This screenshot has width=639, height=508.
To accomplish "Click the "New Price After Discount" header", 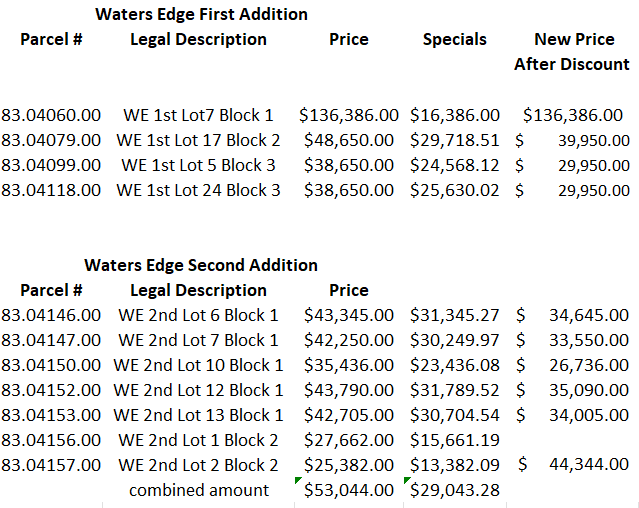I will [x=573, y=52].
